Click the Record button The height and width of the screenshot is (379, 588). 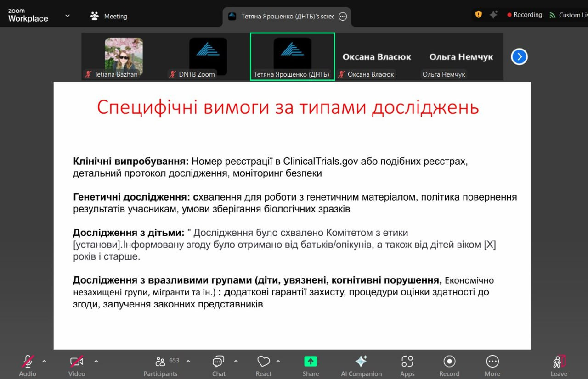coord(449,366)
